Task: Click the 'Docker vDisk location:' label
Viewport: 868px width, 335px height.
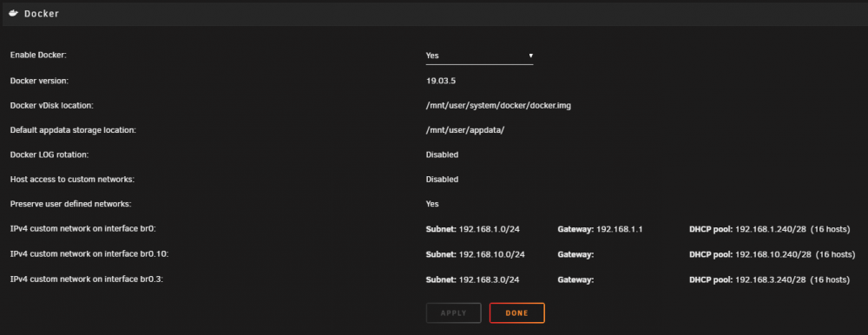Action: click(51, 105)
